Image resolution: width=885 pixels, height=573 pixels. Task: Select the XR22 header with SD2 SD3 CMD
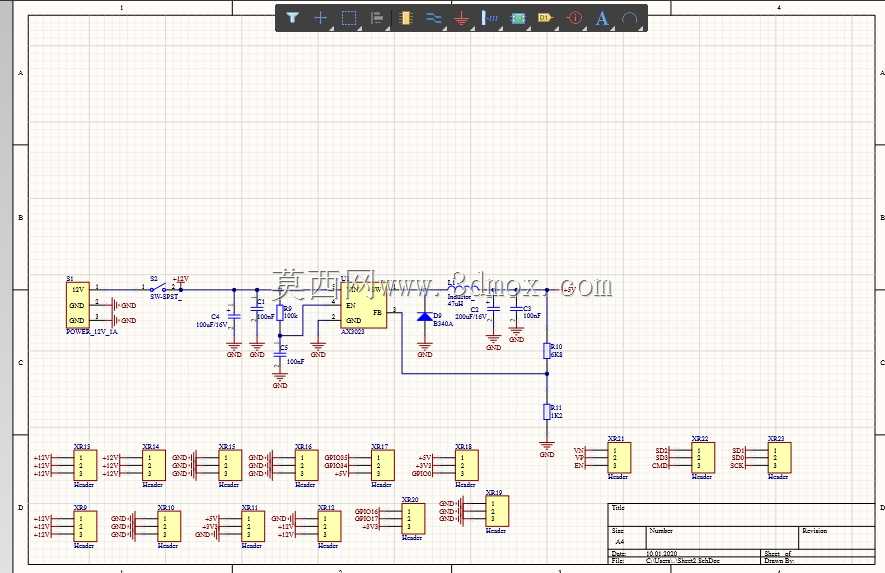tap(703, 457)
